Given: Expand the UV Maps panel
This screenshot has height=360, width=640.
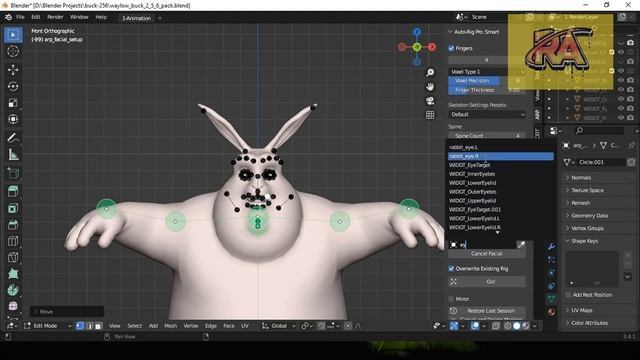Looking at the screenshot, I should point(582,310).
